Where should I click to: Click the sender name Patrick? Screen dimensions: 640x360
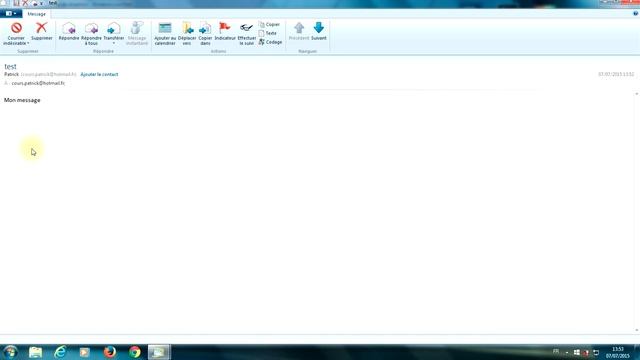coord(11,74)
